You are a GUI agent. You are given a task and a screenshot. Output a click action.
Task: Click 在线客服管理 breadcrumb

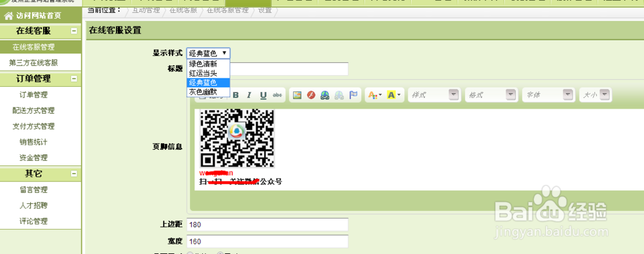point(228,10)
